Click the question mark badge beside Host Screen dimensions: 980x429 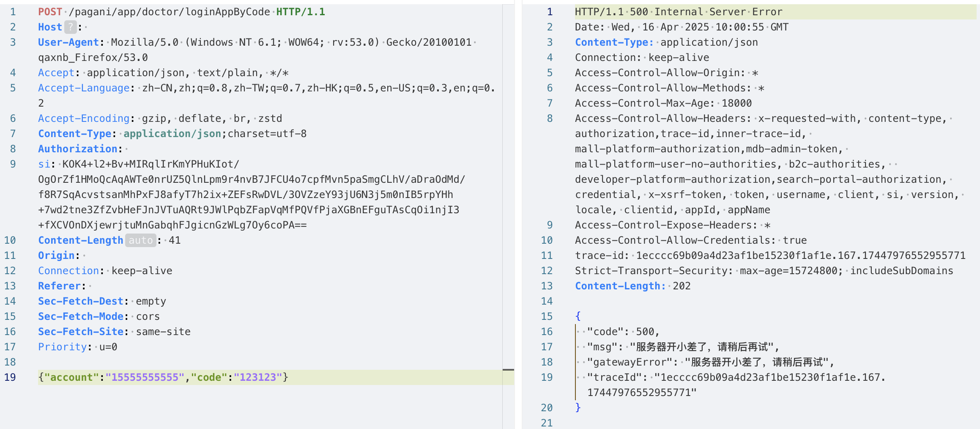click(x=70, y=27)
